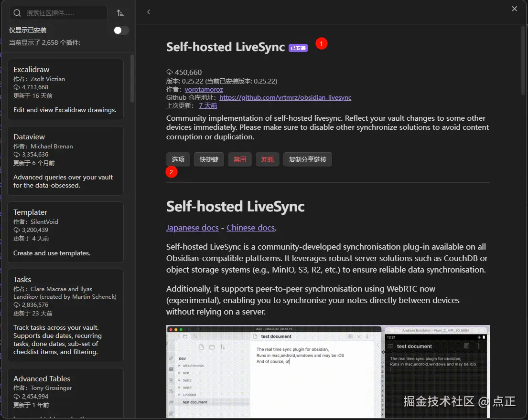
Task: Open hotkeys with 快捷键 button
Action: (x=209, y=159)
